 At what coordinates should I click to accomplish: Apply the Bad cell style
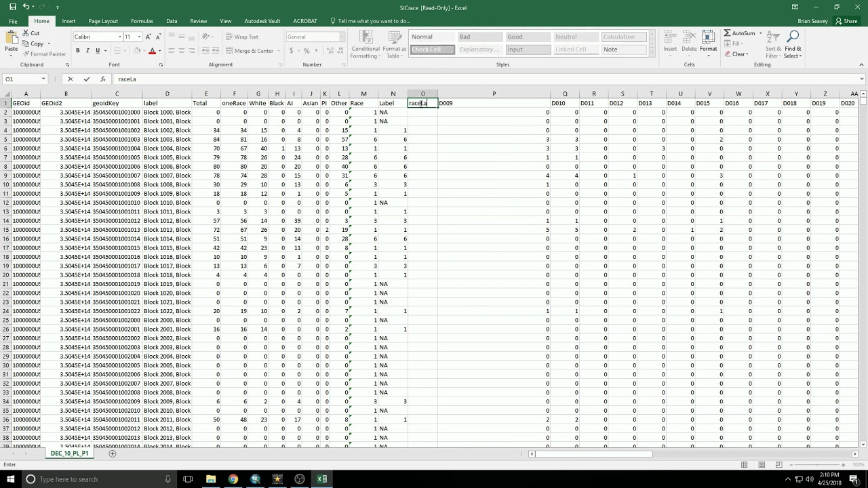coord(480,37)
